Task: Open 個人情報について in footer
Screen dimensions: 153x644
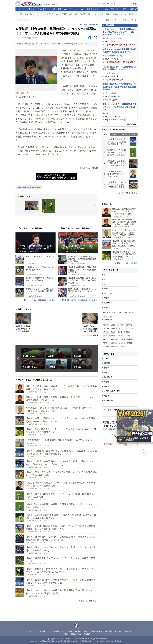Action: [59, 631]
